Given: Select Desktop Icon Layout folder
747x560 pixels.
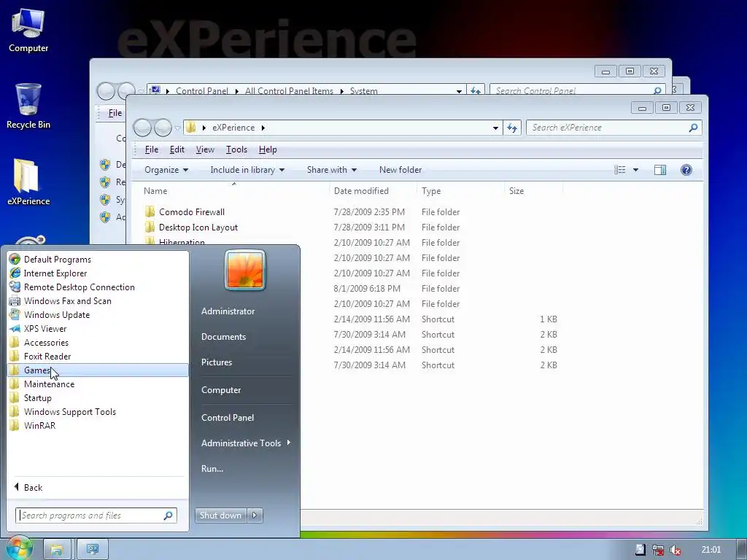Looking at the screenshot, I should tap(198, 227).
